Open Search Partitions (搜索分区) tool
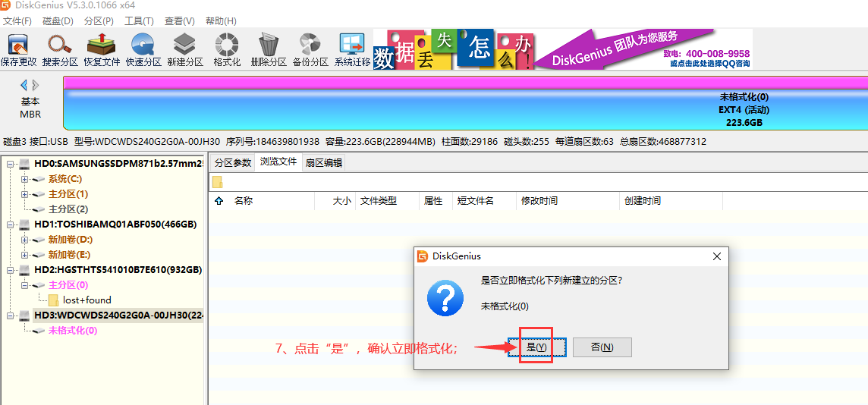Screen dimensions: 868x405 pos(60,50)
